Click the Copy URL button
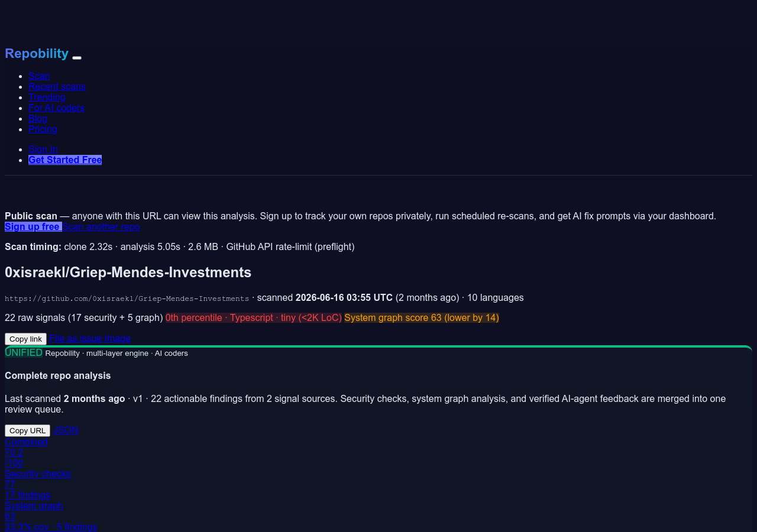Screen dimensions: 757x532 pyautogui.click(x=27, y=430)
